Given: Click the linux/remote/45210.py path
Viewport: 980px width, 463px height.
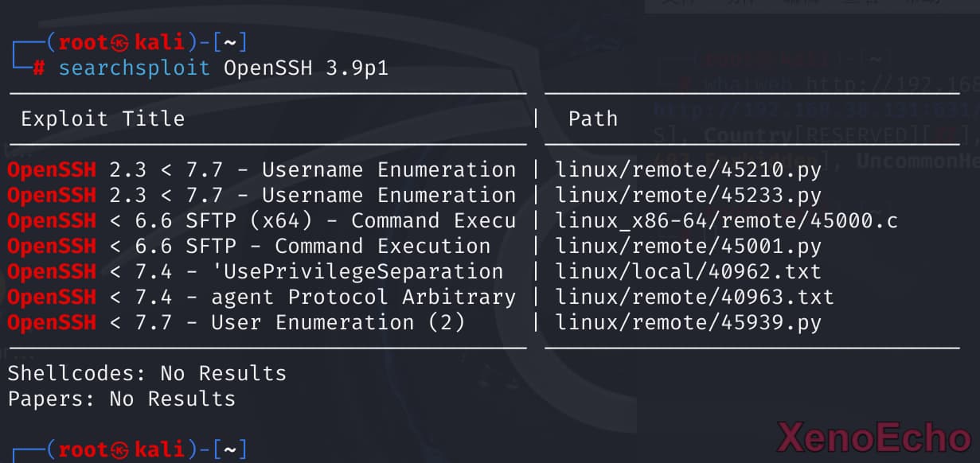Looking at the screenshot, I should coord(688,169).
